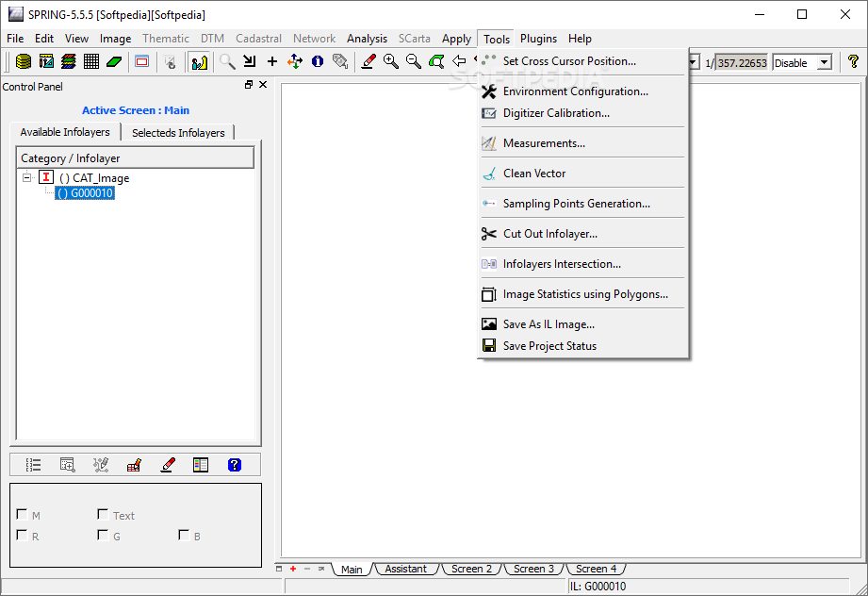The height and width of the screenshot is (596, 868).
Task: Switch to Screen 2 tab
Action: [x=471, y=569]
